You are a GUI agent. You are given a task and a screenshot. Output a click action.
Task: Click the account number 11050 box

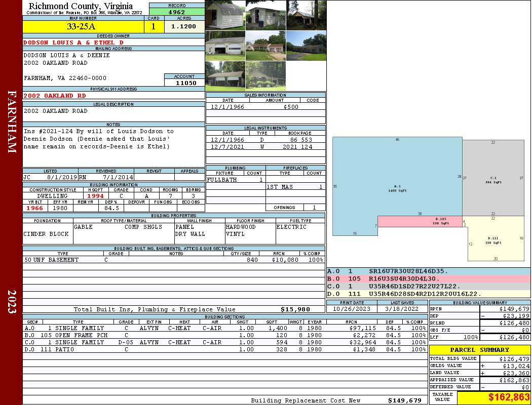pos(185,83)
